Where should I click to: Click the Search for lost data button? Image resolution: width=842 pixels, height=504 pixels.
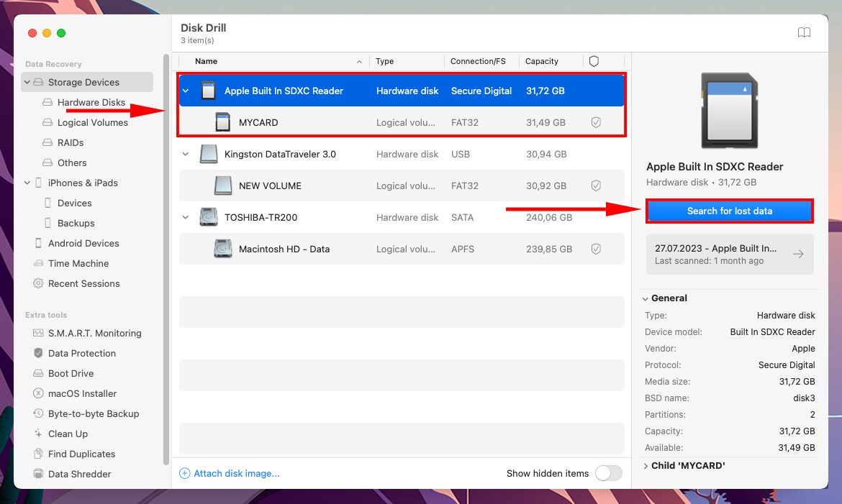pos(729,211)
